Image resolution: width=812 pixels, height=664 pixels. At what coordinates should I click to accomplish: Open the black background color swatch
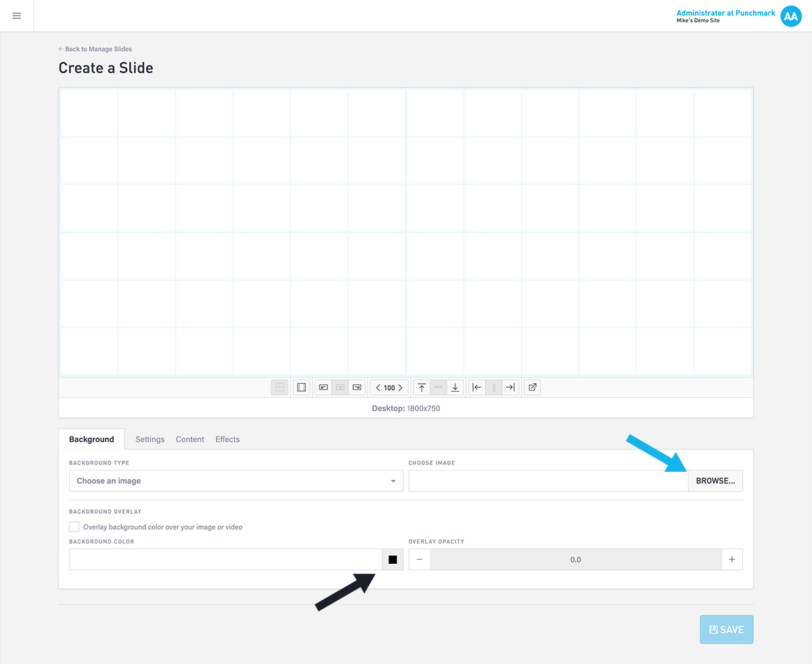[392, 560]
